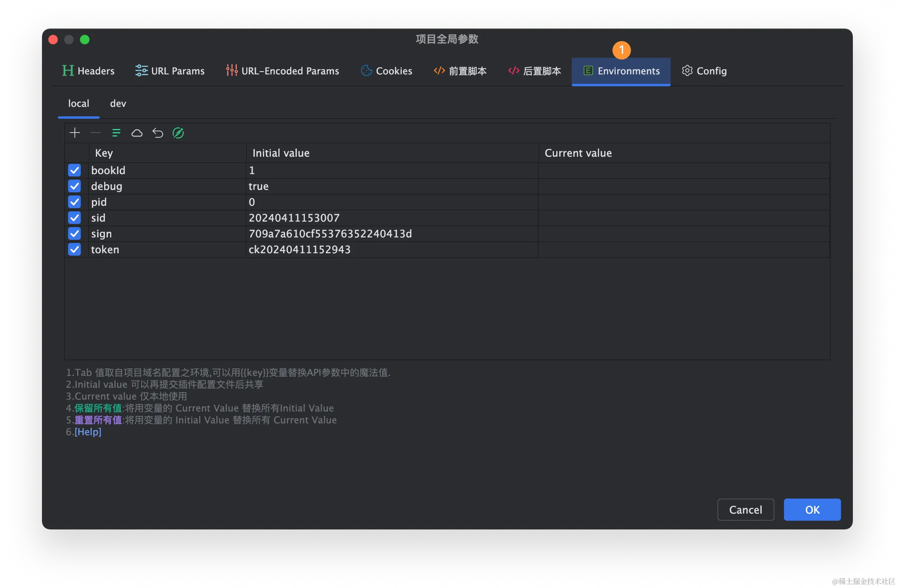Click the reset undo-arrow icon
The height and width of the screenshot is (588, 898).
tap(158, 133)
